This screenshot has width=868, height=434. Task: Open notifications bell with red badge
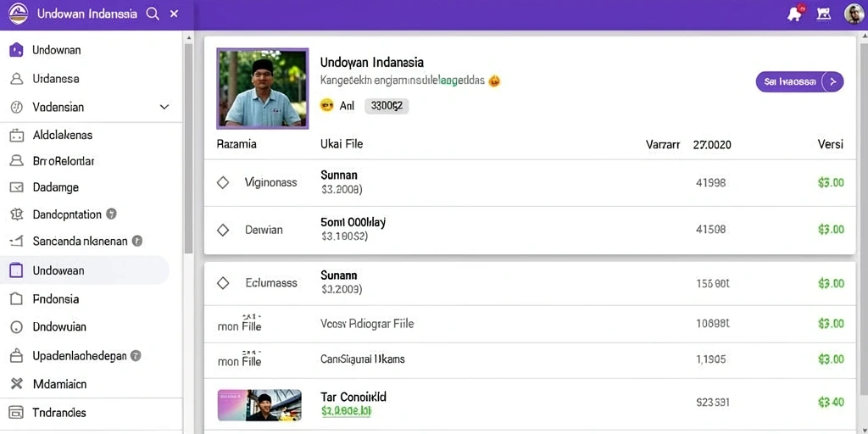click(x=795, y=14)
